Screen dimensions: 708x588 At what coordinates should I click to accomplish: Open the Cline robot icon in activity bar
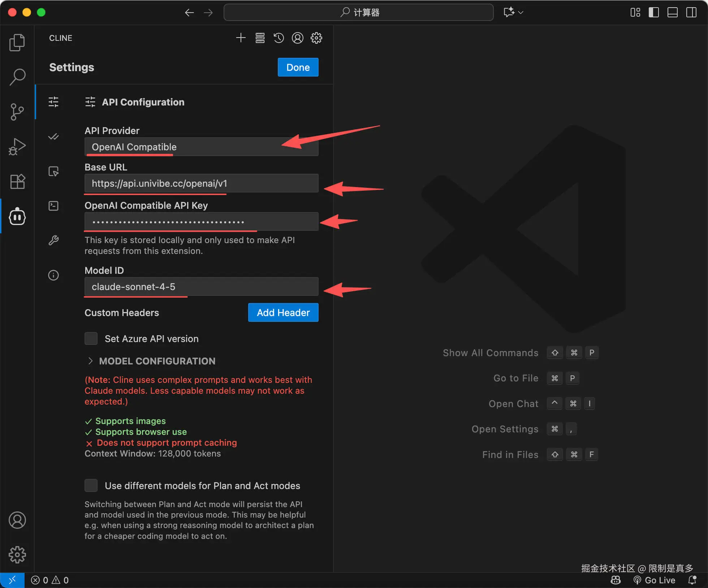(x=17, y=217)
